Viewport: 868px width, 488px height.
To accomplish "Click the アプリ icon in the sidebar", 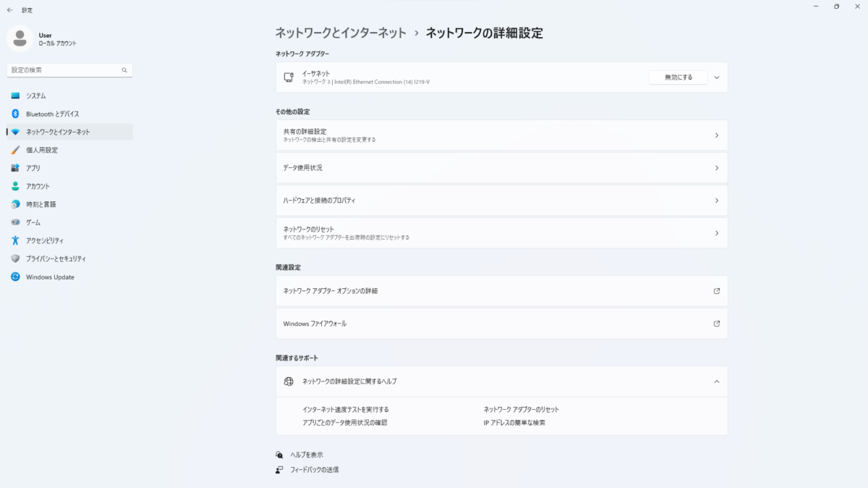I will click(x=15, y=168).
